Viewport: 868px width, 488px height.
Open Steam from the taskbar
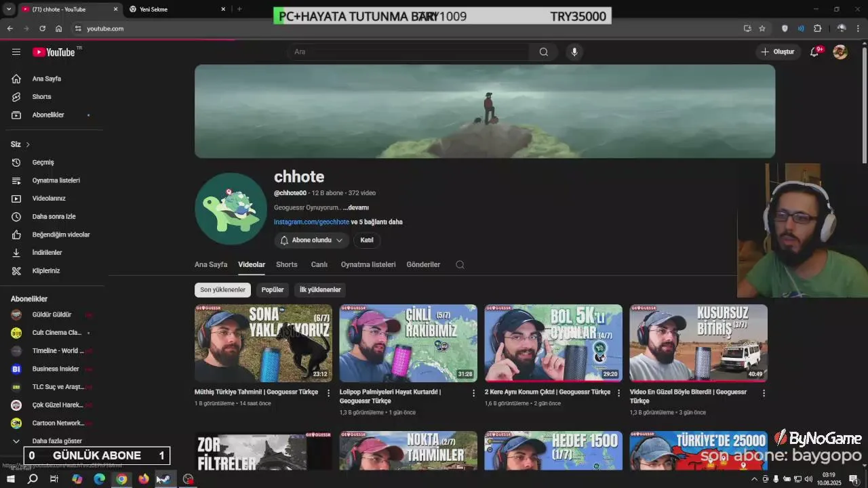[x=165, y=479]
